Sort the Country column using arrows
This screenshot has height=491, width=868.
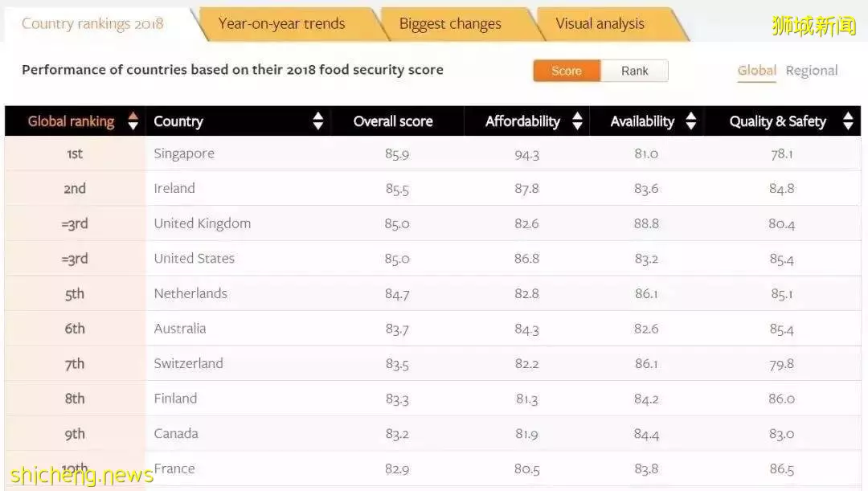coord(317,121)
